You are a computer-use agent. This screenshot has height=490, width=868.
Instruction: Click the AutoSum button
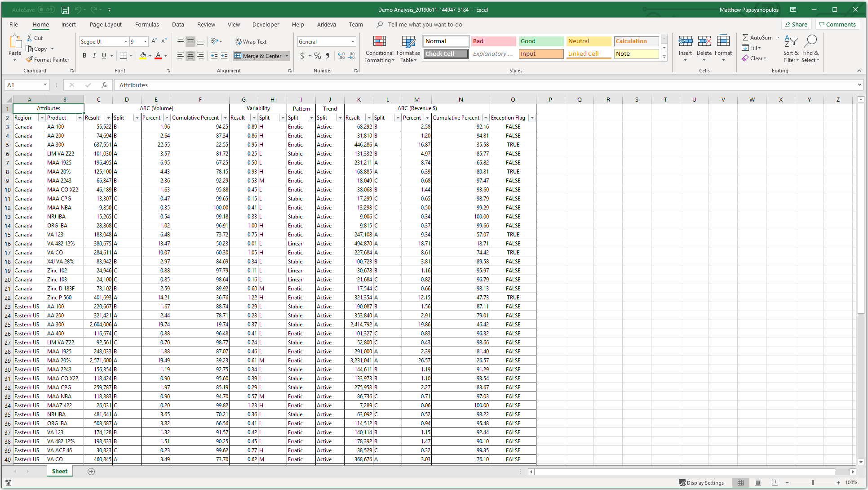pyautogui.click(x=757, y=38)
